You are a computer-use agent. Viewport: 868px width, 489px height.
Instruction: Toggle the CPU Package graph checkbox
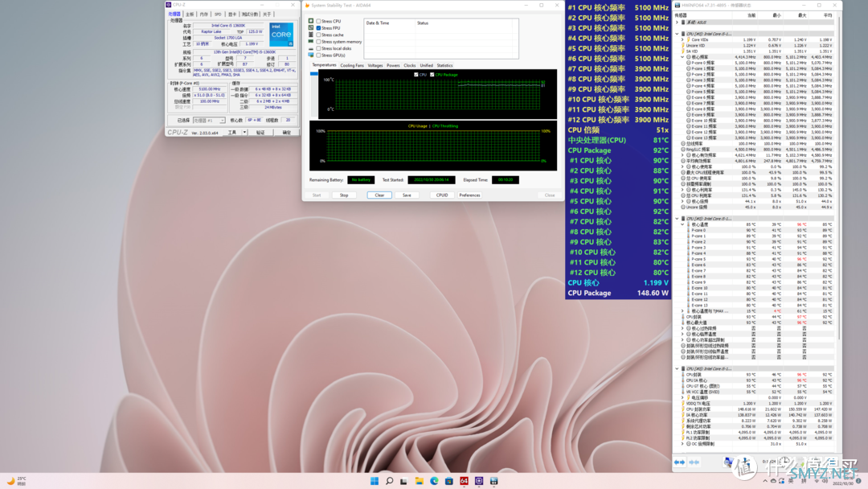432,74
